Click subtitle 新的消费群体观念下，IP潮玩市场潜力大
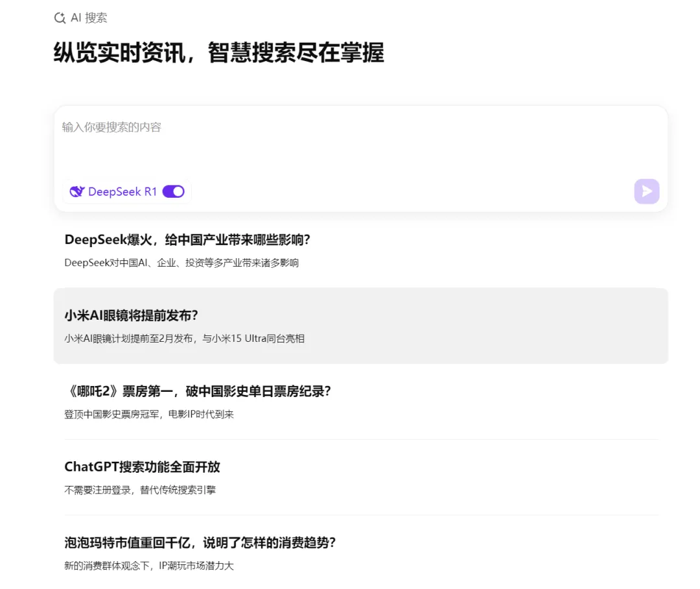The image size is (700, 589). tap(149, 566)
